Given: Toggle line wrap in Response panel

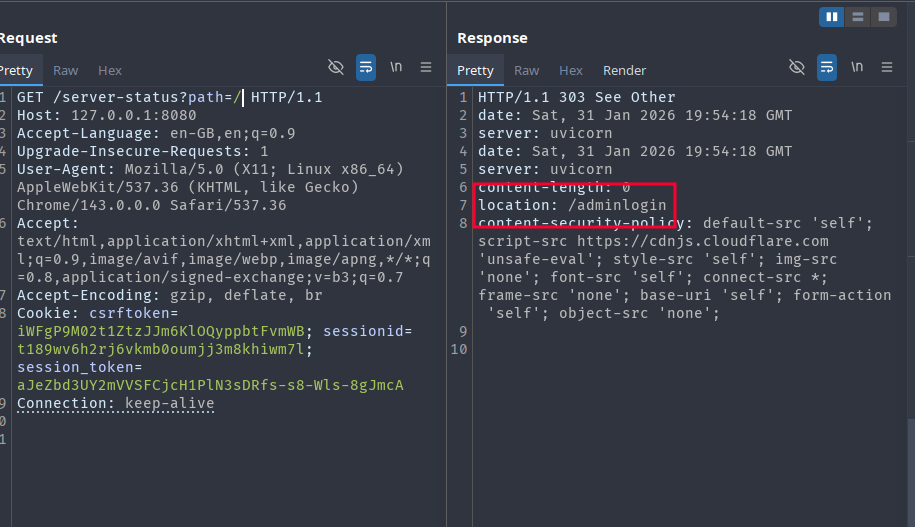Looking at the screenshot, I should [x=827, y=67].
